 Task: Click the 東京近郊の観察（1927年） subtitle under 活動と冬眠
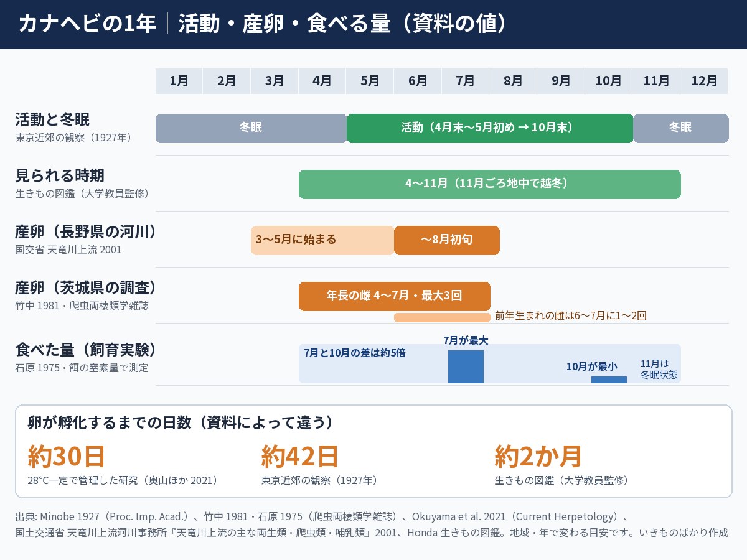[73, 138]
